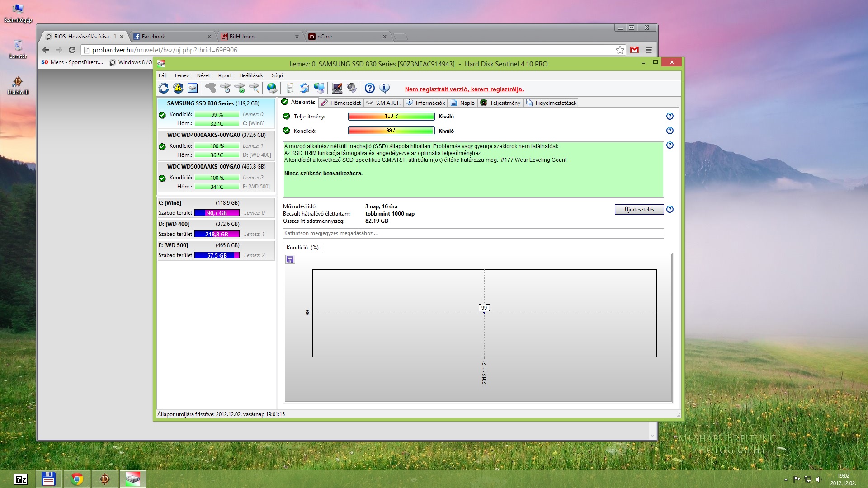Open Chrome from the Windows taskbar
Screen dimensions: 868x488
tap(77, 479)
